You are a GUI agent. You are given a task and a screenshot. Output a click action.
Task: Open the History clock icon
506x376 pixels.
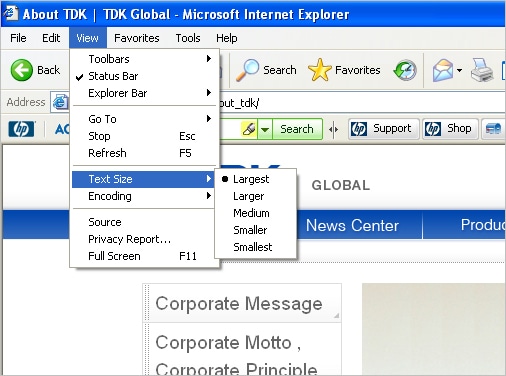pyautogui.click(x=405, y=70)
